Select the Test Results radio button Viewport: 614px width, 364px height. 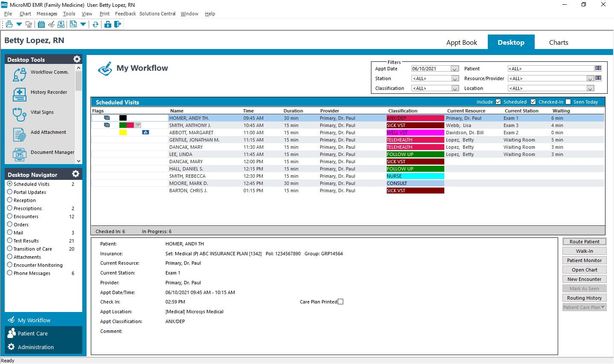pyautogui.click(x=9, y=240)
